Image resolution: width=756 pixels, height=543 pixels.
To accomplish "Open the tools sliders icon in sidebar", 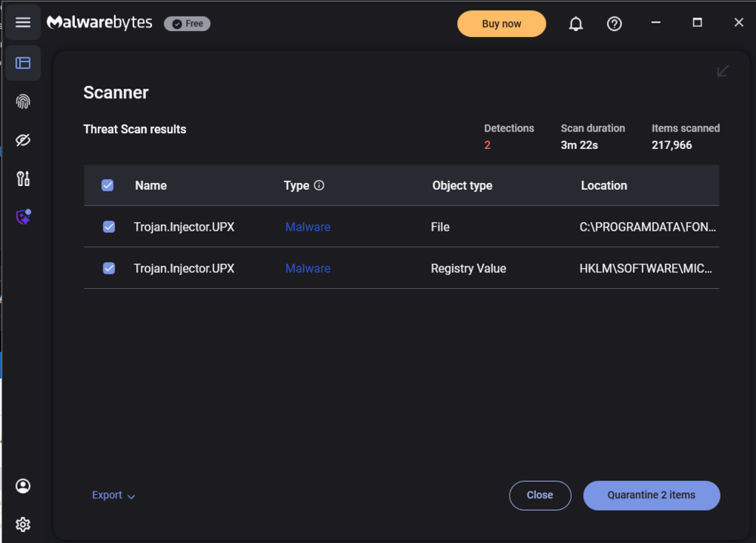I will coord(23,178).
